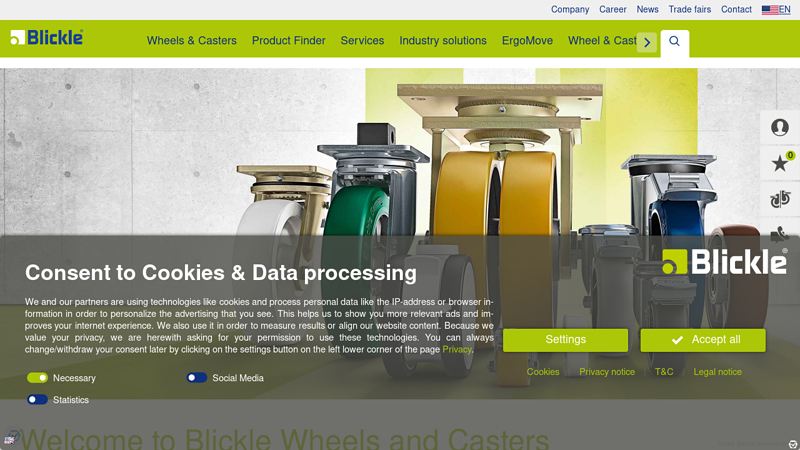Click the Settings button
The image size is (800, 450).
coord(565,340)
